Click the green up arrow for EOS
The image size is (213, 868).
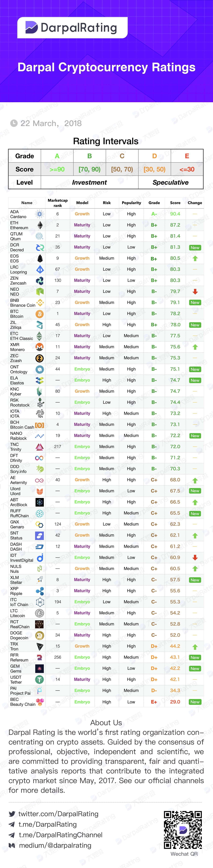click(x=195, y=258)
